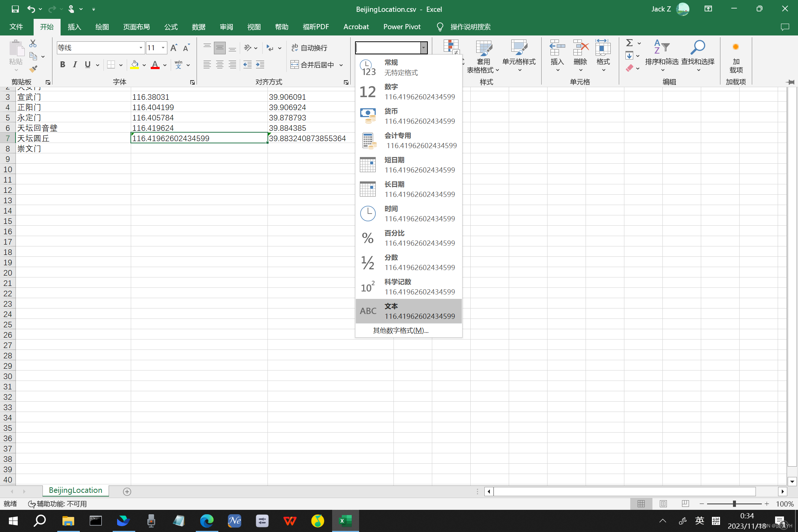
Task: Click the Increase Font Size icon
Action: tap(174, 48)
